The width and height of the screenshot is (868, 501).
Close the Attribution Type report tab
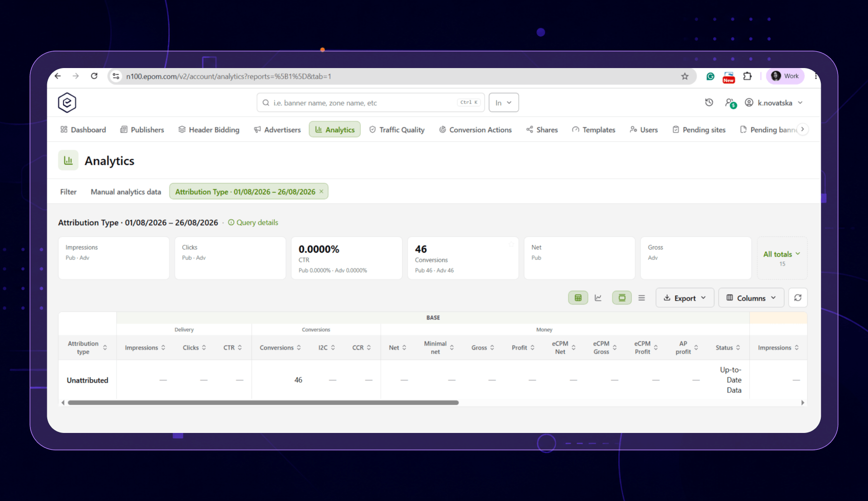tap(321, 192)
